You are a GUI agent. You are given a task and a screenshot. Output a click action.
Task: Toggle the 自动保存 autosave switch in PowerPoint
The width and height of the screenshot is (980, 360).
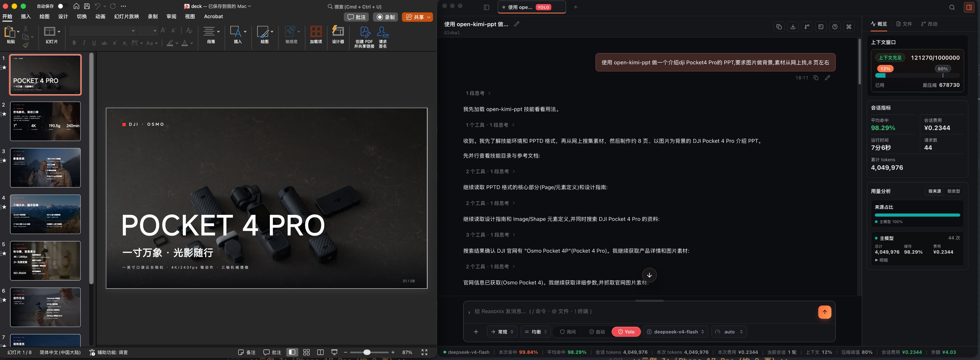[x=63, y=6]
